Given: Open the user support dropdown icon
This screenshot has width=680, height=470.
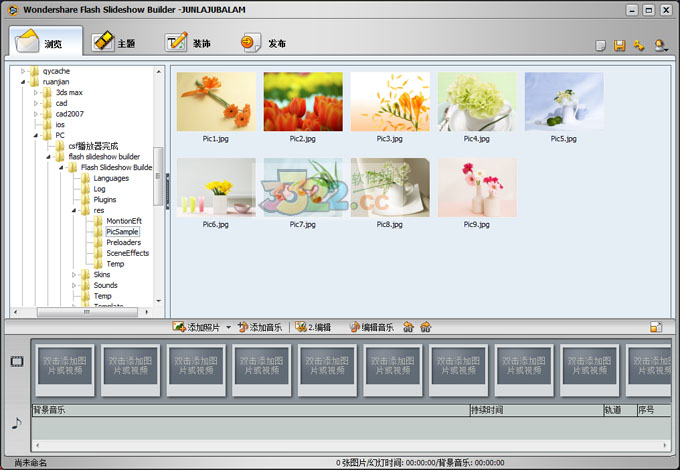Looking at the screenshot, I should point(660,46).
